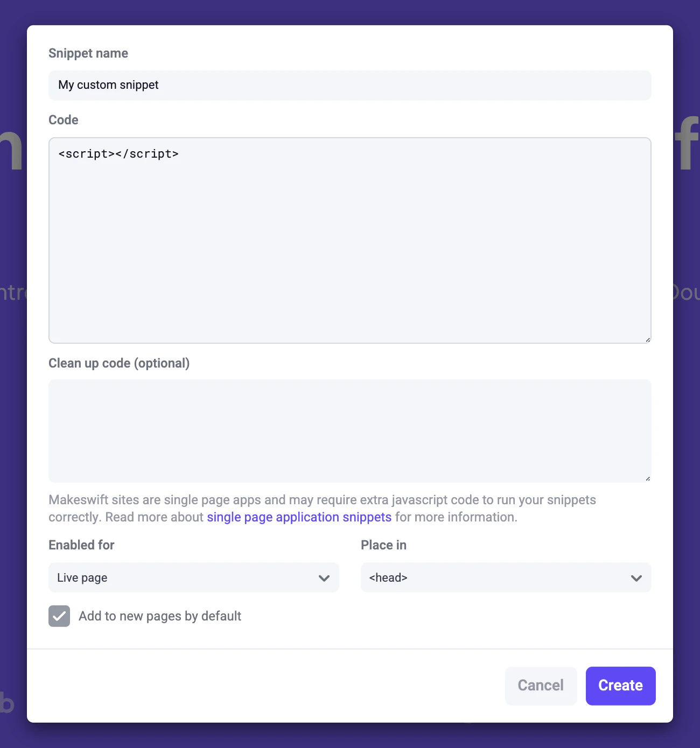Select the '<script></script>' code text

pos(118,153)
